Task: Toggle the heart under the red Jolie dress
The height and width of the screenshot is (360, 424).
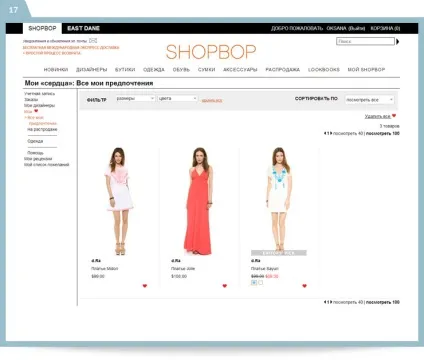Action: 225,286
